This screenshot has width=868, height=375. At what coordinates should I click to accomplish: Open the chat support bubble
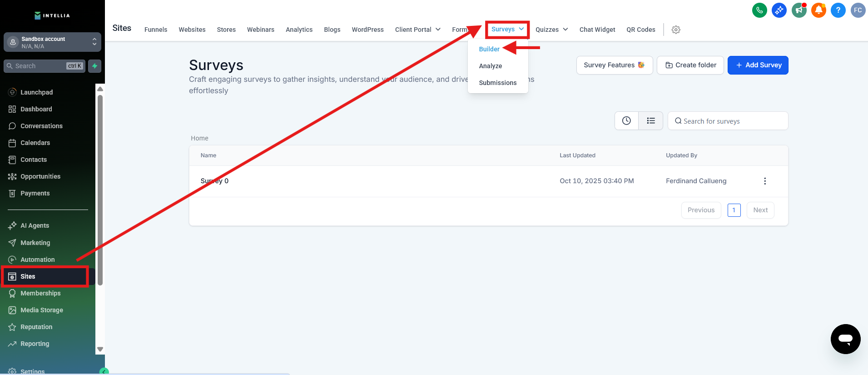(845, 339)
